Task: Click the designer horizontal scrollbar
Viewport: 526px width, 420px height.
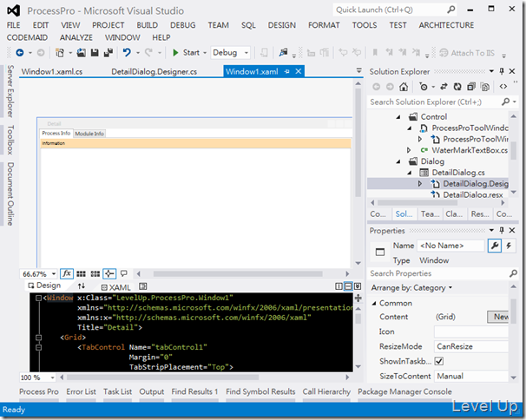Action: tap(238, 274)
